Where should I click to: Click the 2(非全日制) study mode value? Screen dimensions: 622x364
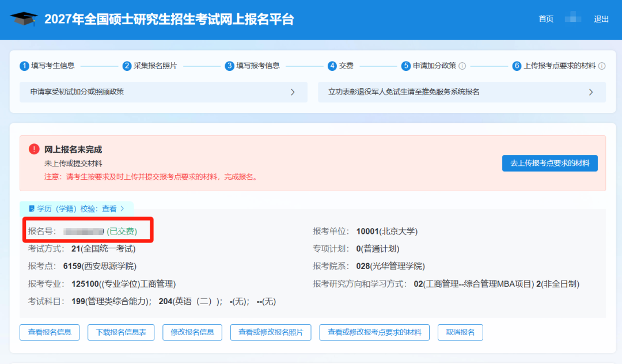pos(557,284)
